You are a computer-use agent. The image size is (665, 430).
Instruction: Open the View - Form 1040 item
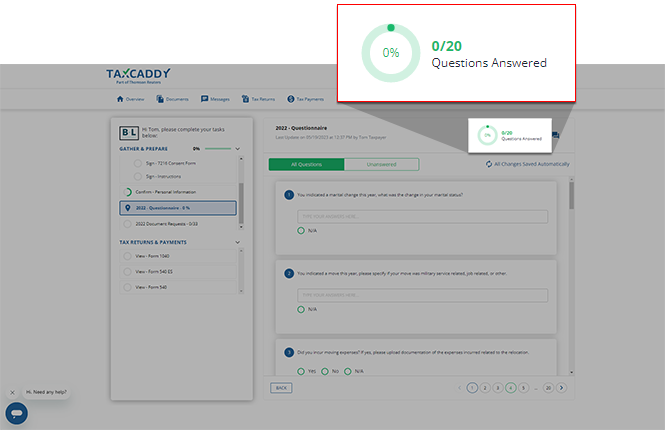coord(178,256)
